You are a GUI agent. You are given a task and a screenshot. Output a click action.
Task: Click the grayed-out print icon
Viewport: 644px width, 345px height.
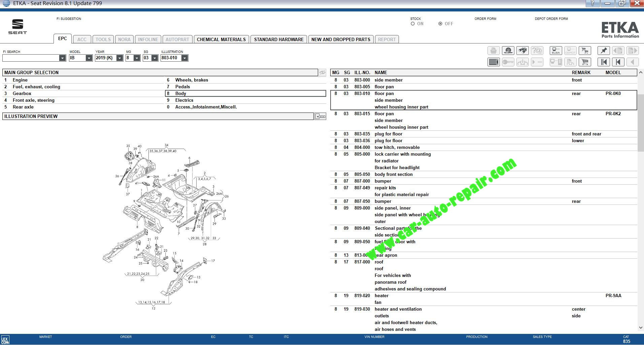494,51
